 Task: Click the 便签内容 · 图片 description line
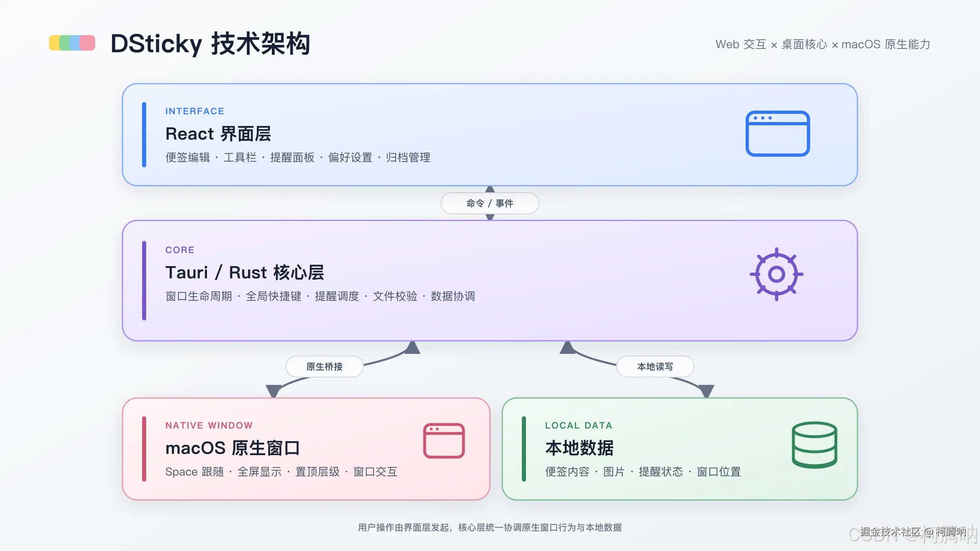(x=643, y=472)
